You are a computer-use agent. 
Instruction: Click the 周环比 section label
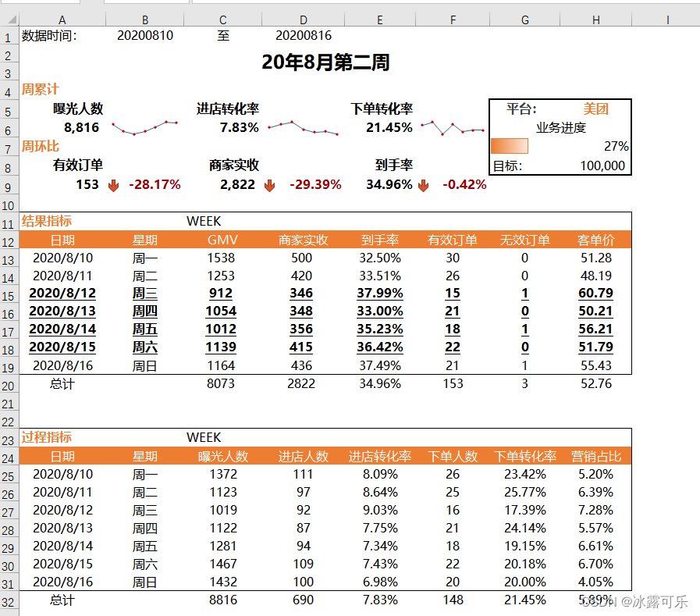(x=40, y=146)
